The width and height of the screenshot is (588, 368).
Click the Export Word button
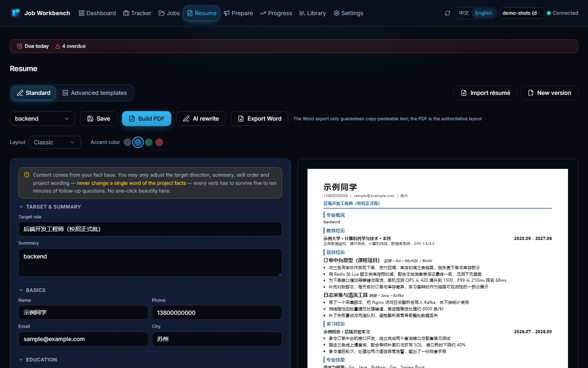click(259, 119)
